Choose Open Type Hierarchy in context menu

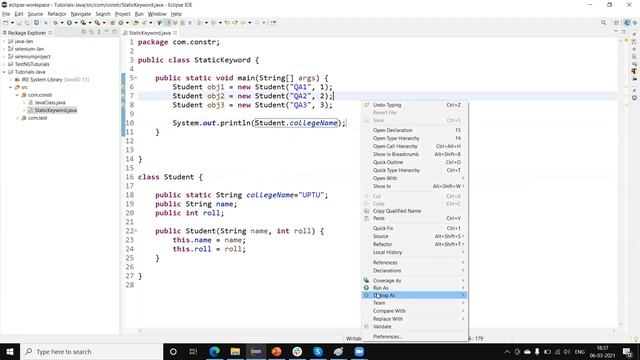click(x=415, y=138)
